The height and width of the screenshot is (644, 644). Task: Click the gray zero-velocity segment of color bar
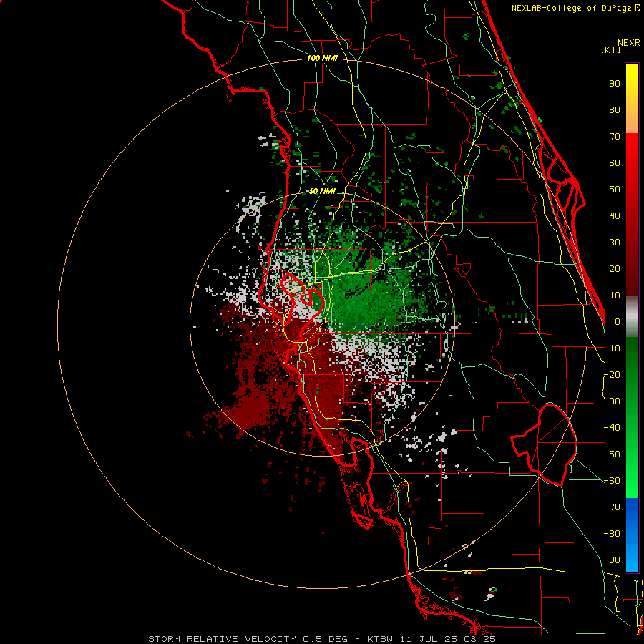point(632,317)
